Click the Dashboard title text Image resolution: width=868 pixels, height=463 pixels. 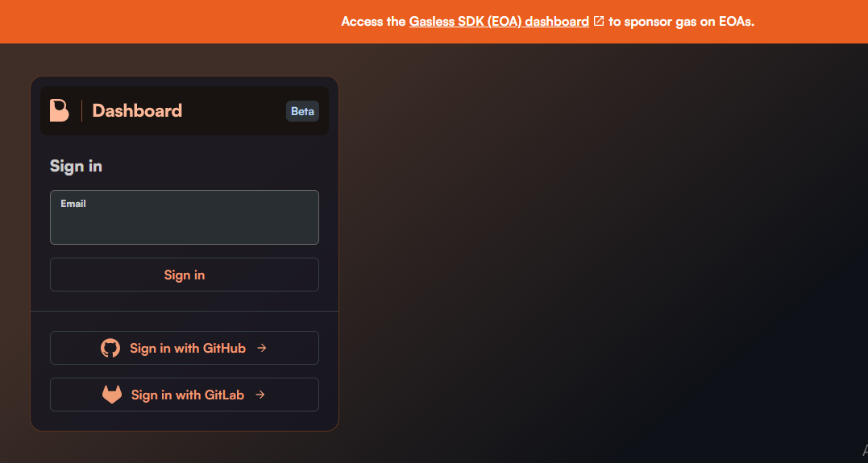137,110
